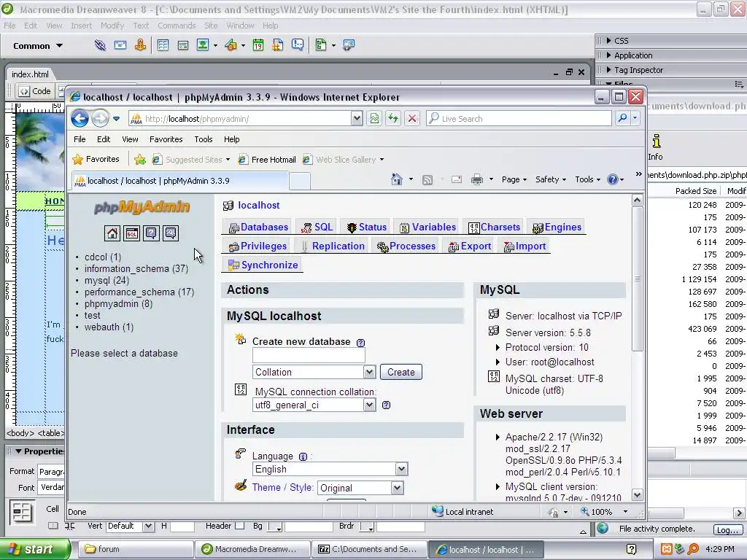Open the Commands menu in Dreamweaver
The image size is (747, 560).
[x=177, y=26]
